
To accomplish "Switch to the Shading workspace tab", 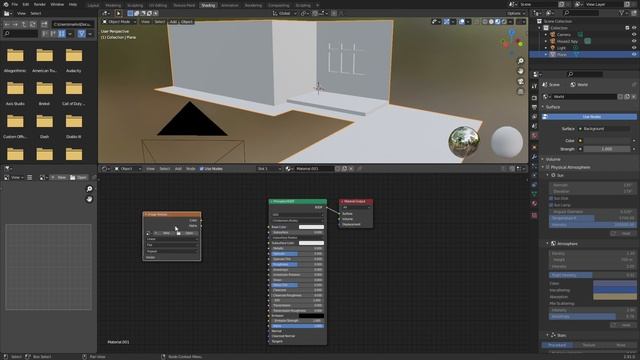I will 208,5.
